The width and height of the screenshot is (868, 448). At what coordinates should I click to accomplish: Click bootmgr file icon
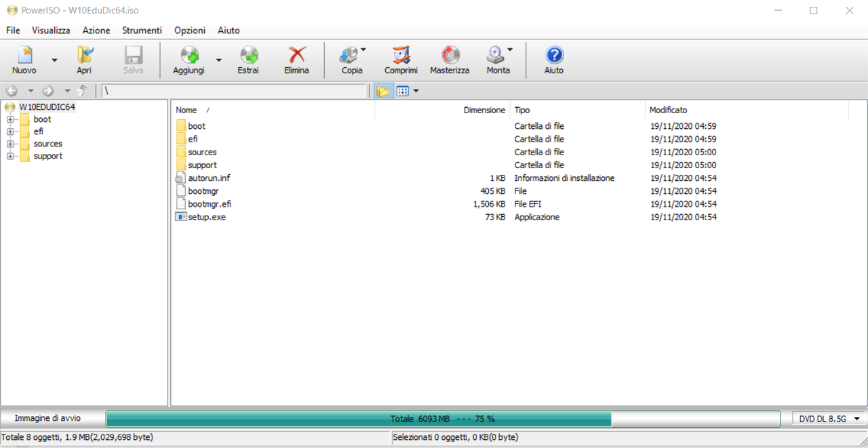tap(181, 191)
